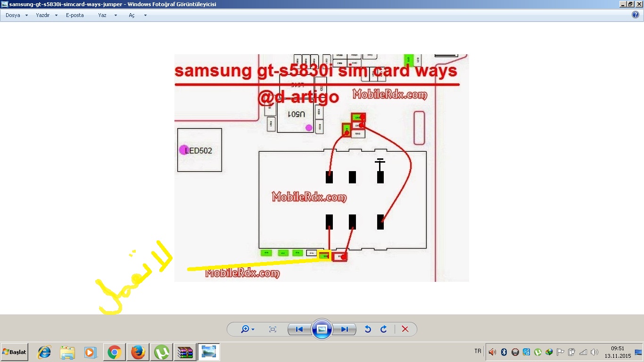Click the Action Center flag icon

click(x=560, y=352)
